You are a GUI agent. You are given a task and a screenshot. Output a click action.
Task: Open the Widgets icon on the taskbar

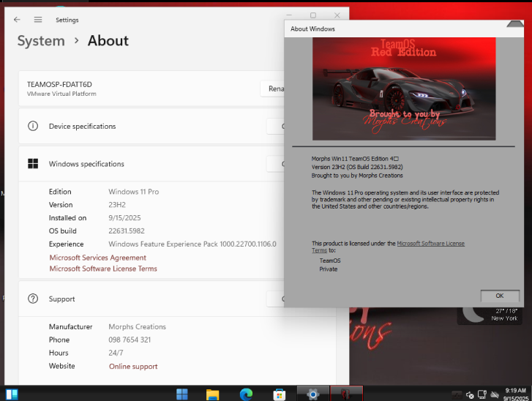(x=12, y=394)
